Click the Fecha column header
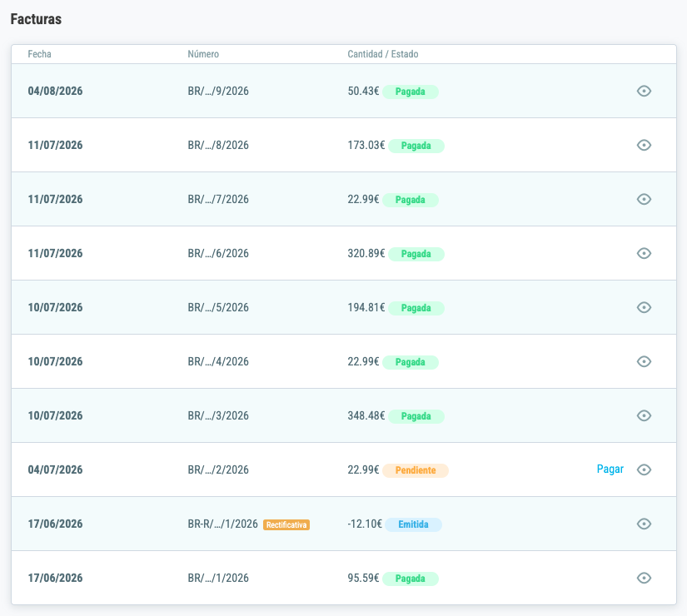The width and height of the screenshot is (687, 616). pos(39,54)
